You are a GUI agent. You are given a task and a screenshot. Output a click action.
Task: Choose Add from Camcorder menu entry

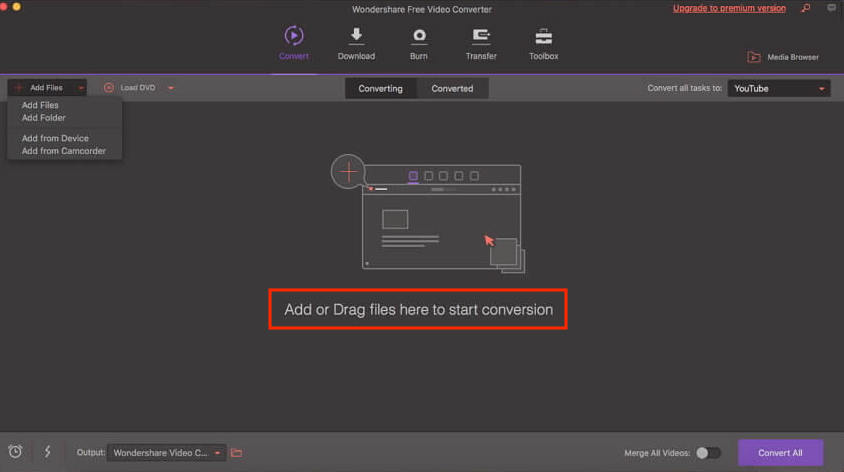[64, 151]
